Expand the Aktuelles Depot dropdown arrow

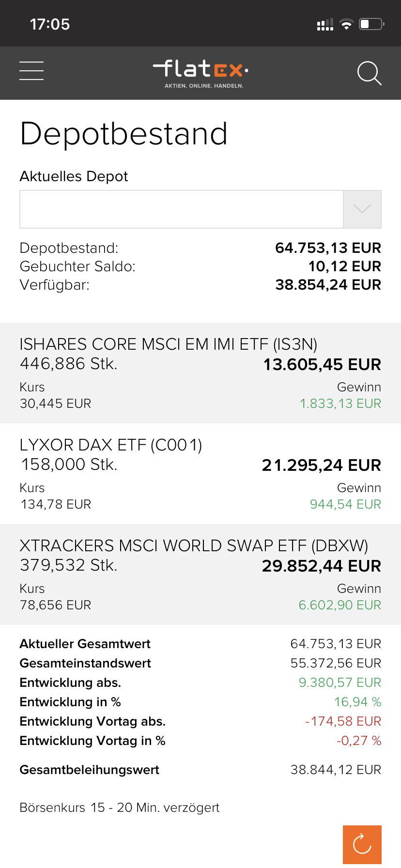[362, 209]
